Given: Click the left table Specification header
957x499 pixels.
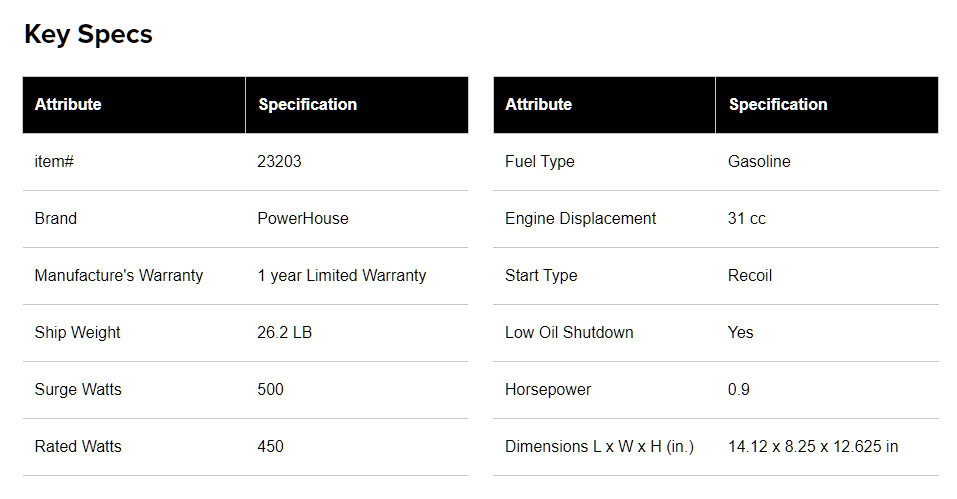Looking at the screenshot, I should coord(308,104).
